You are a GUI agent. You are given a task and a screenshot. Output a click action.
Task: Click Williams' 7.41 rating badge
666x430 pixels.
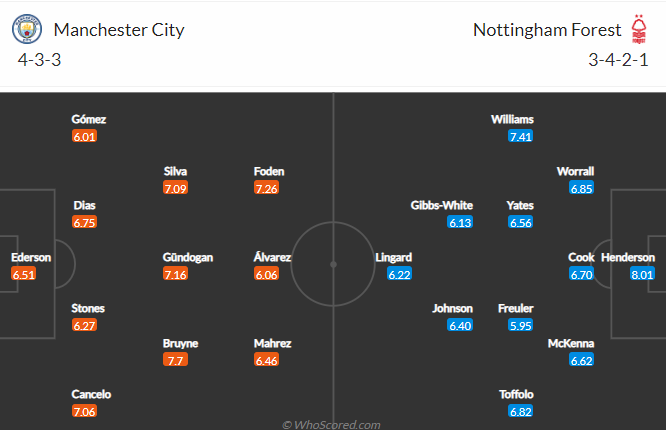[521, 136]
